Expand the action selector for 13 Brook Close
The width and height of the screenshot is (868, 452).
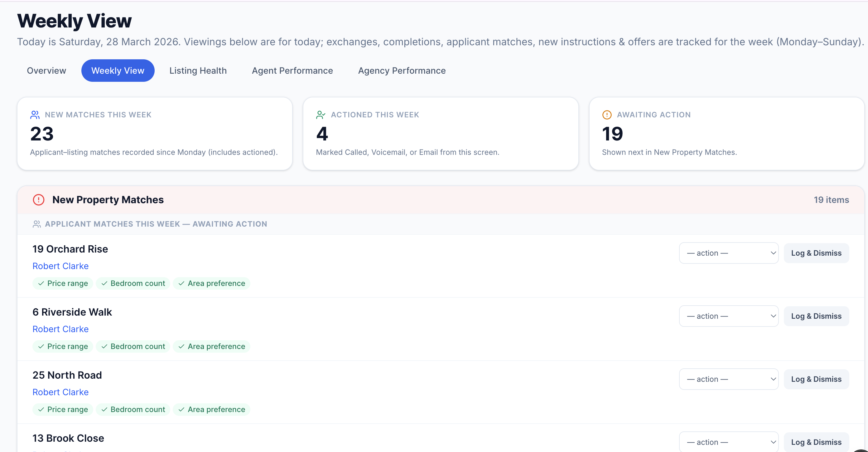point(729,442)
